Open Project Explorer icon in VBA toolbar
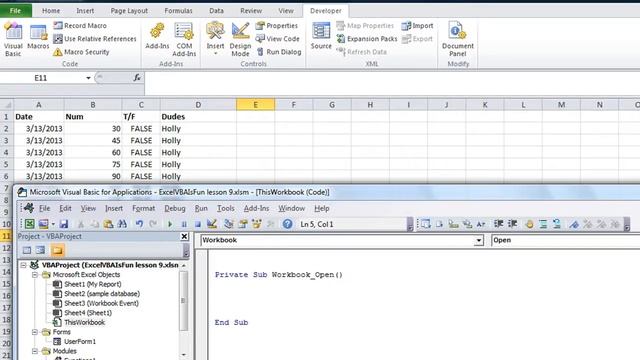The image size is (640, 360). click(x=229, y=224)
